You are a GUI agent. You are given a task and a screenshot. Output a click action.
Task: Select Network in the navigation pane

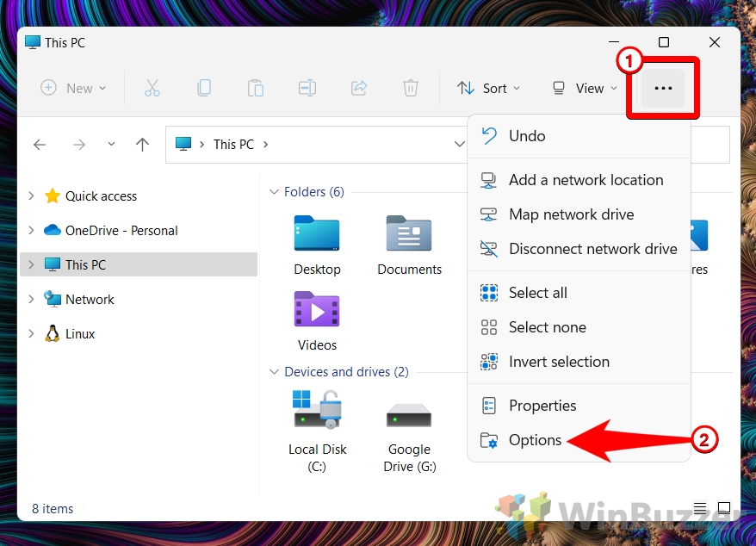(x=90, y=300)
